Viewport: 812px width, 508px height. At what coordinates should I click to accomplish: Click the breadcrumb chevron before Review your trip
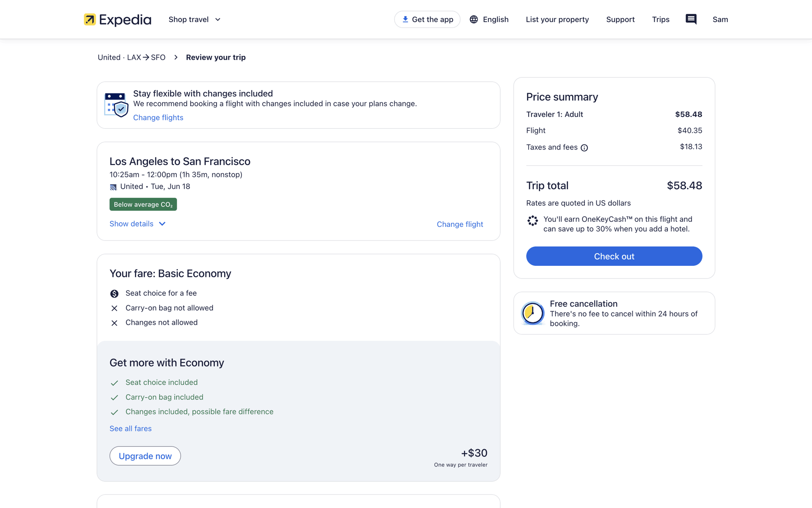[176, 57]
